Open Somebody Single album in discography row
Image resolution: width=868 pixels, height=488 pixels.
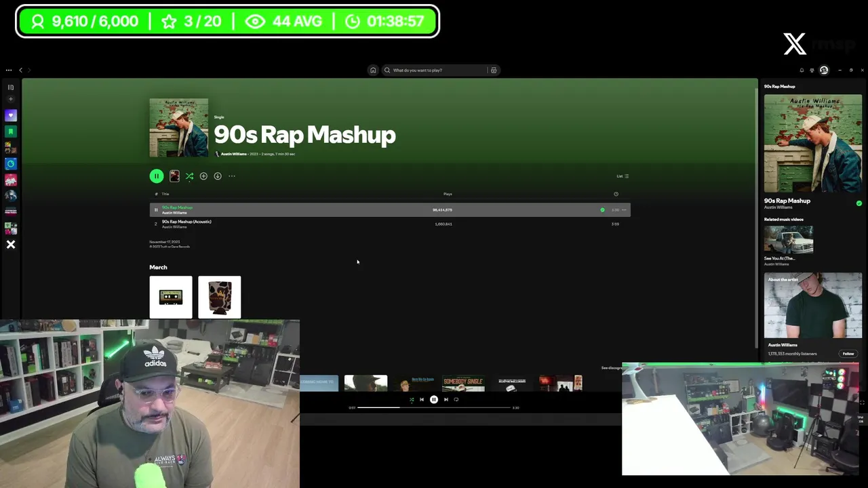463,384
